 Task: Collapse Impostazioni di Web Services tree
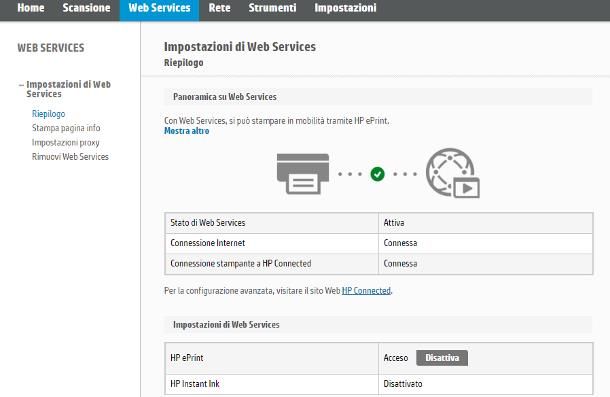click(21, 84)
